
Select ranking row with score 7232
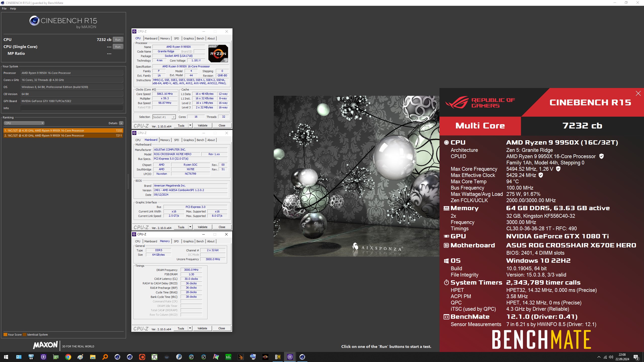[x=63, y=130]
